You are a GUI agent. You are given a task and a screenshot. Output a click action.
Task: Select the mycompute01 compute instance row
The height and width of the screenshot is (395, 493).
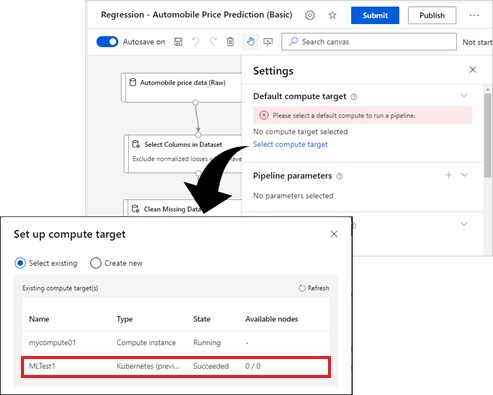(x=176, y=343)
